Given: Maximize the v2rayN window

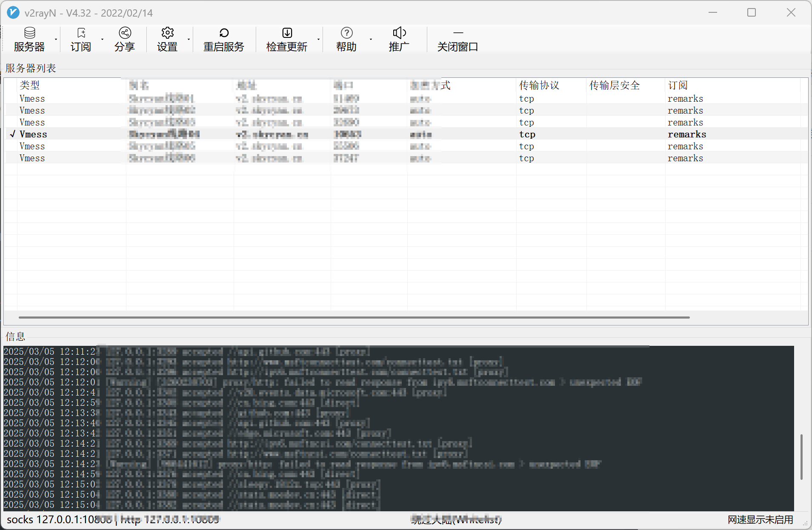Looking at the screenshot, I should [x=752, y=13].
